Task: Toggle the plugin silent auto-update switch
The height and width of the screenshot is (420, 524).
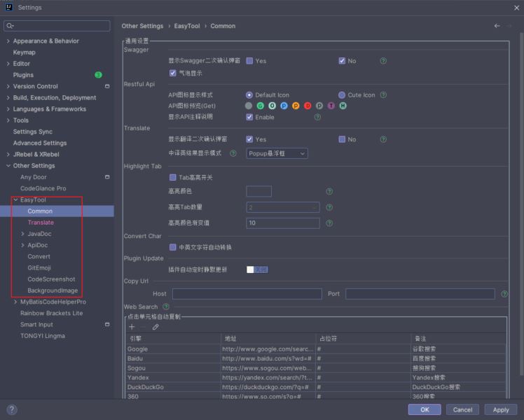Action: tap(256, 269)
